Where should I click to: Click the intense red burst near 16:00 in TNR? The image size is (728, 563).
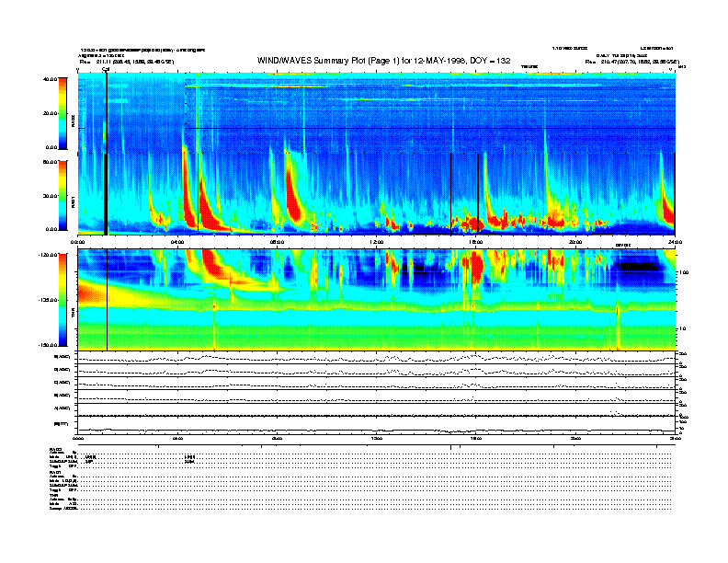click(476, 268)
